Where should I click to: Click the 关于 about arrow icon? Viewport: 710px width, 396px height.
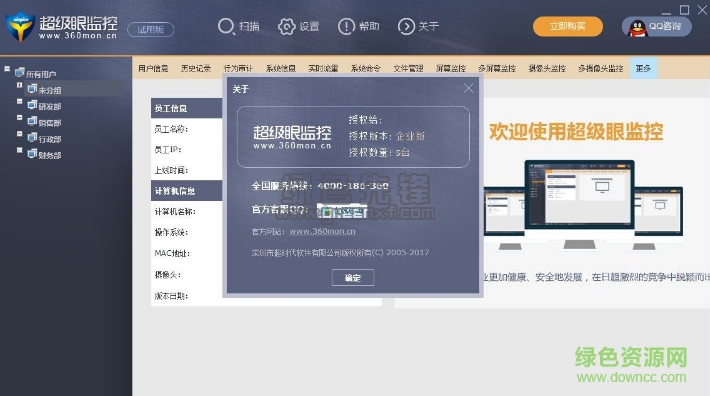click(x=406, y=26)
